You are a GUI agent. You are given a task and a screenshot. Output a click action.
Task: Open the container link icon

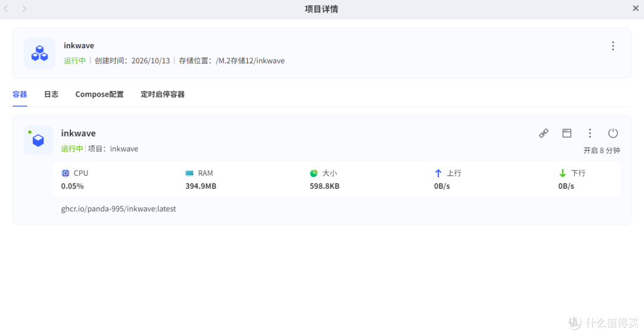pyautogui.click(x=544, y=133)
